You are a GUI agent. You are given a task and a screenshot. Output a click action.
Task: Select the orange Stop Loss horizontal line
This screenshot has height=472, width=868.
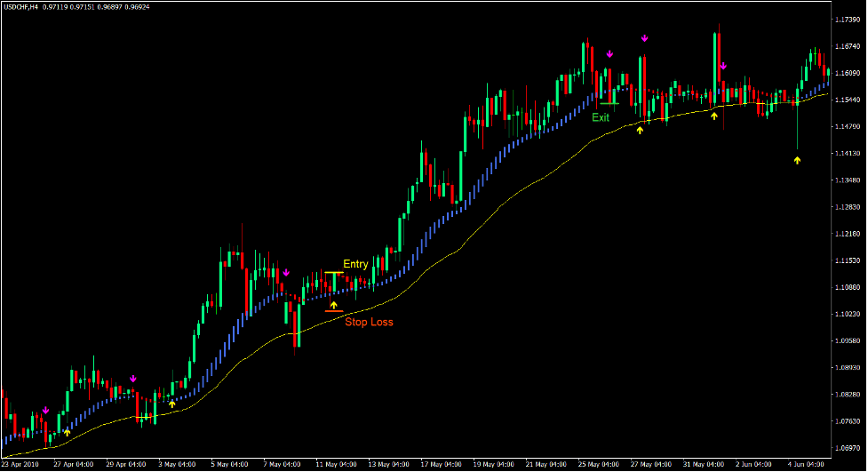click(x=334, y=311)
